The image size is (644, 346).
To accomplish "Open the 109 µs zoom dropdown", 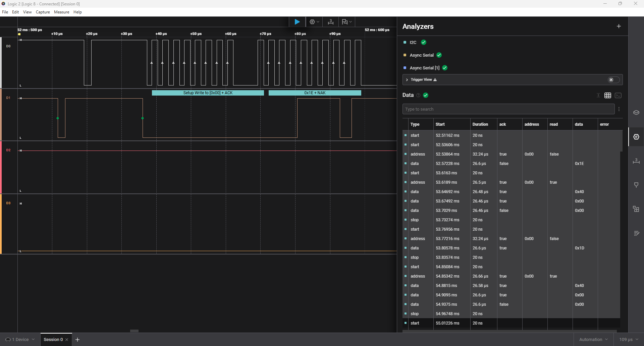I will 629,340.
